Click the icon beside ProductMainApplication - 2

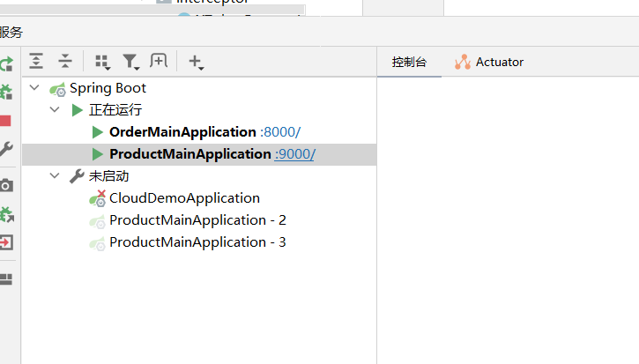98,221
